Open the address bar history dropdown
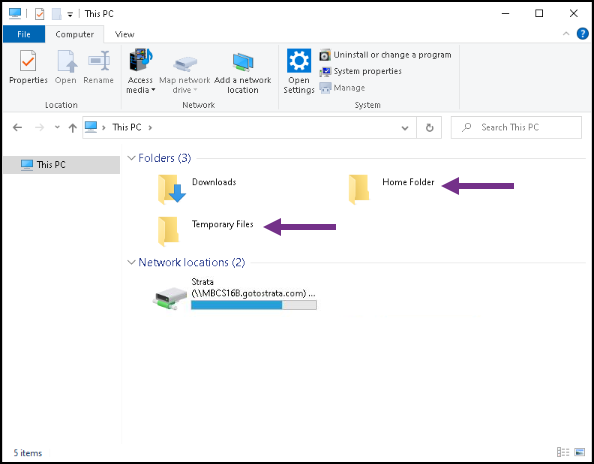This screenshot has width=594, height=464. [x=405, y=128]
